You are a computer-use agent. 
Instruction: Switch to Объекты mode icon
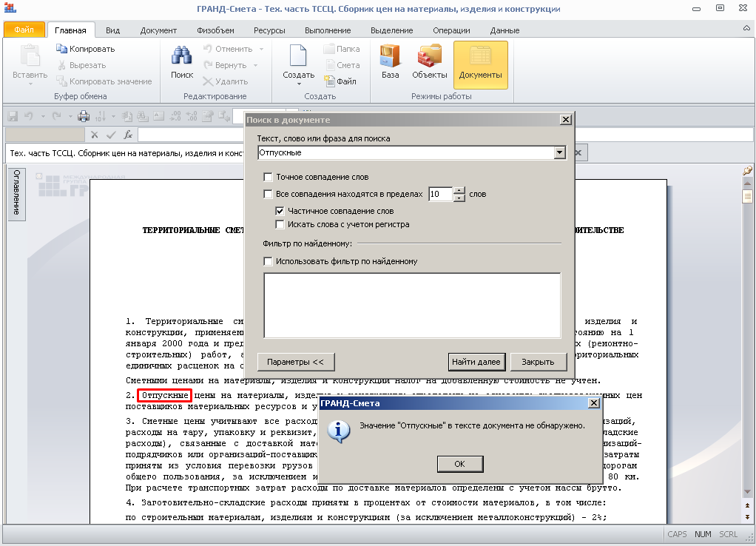[x=429, y=58]
